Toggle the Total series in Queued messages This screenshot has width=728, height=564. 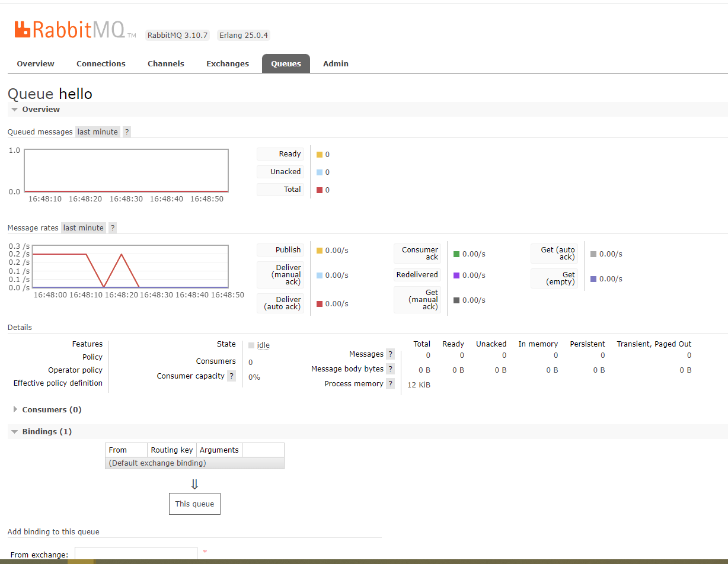point(280,190)
